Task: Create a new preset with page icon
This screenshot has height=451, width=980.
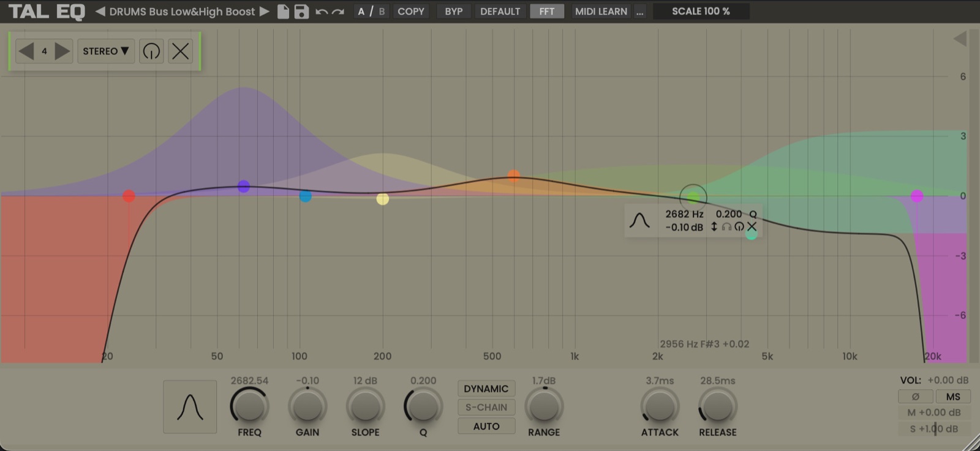Action: [283, 12]
